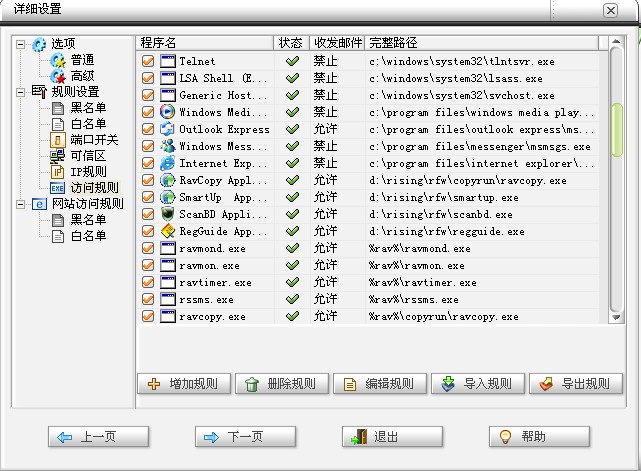Disable the Outlook Express rule checkbox

(x=148, y=129)
